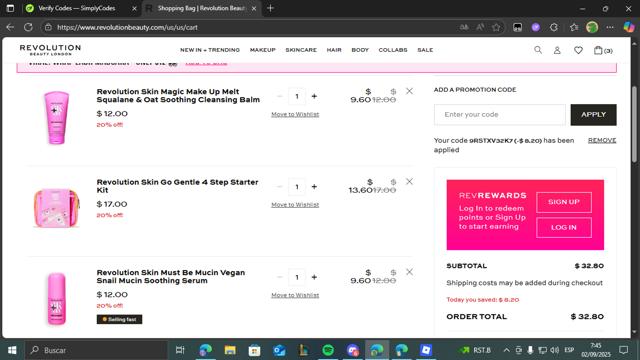Remove Mucin Soothing Serum with X icon
The width and height of the screenshot is (640, 360).
409,272
